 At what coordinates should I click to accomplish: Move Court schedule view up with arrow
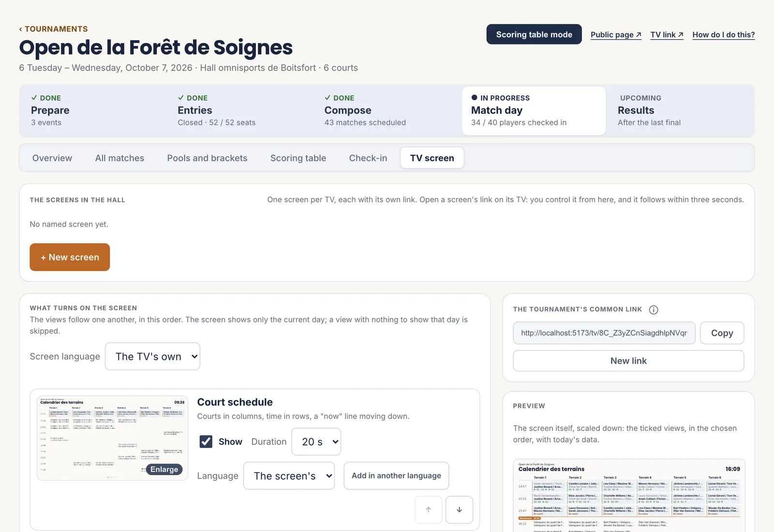428,510
